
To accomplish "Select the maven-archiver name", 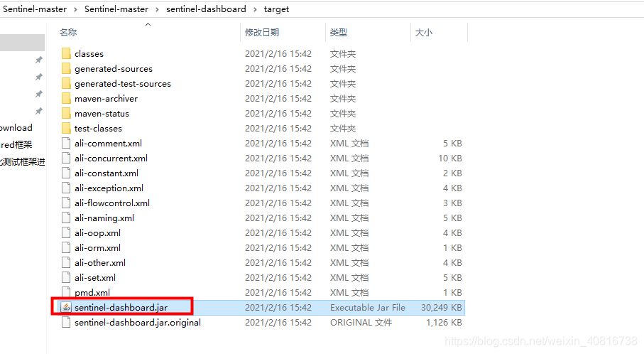I will (106, 99).
